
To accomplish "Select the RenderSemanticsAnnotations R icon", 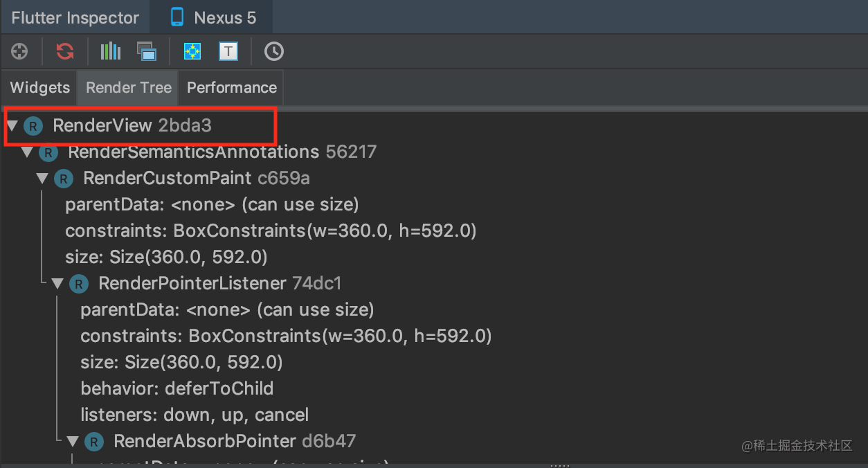I will tap(48, 152).
